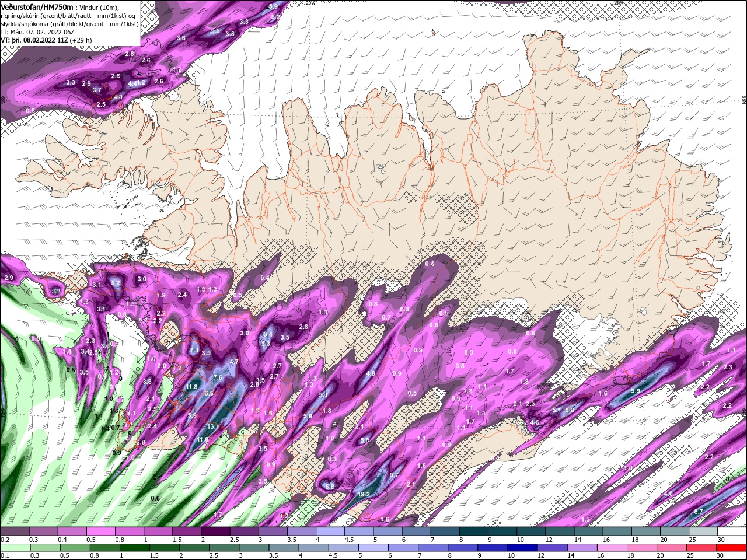Click the 5.7 precipitation value label
The width and height of the screenshot is (747, 560).
pos(393,475)
